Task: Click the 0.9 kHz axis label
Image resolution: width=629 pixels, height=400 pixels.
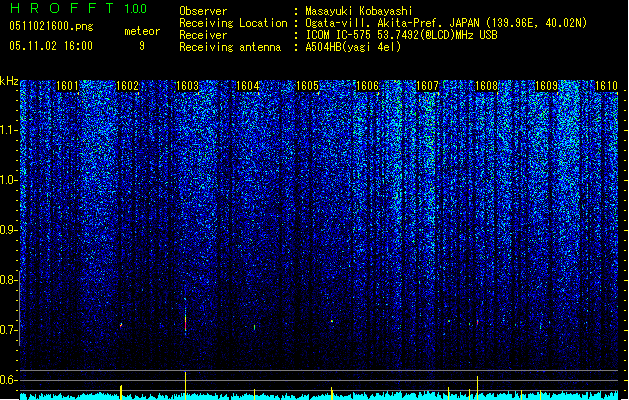Action: 9,230
